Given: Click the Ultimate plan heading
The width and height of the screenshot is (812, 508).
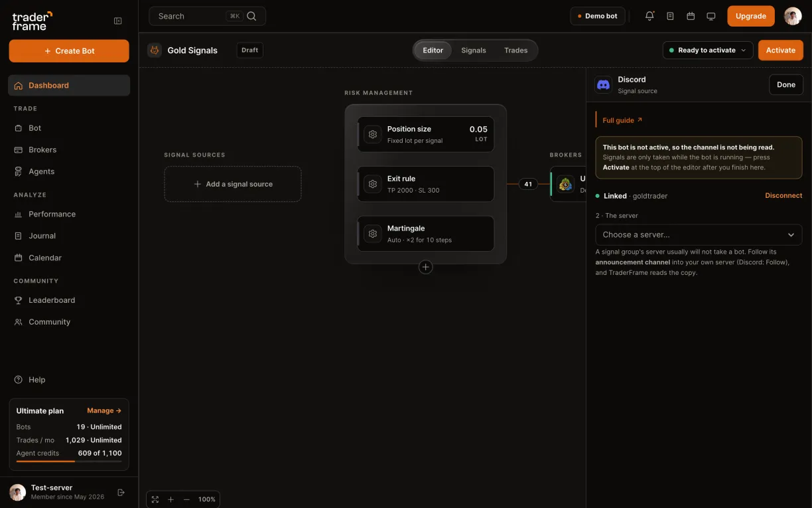Looking at the screenshot, I should [x=40, y=411].
